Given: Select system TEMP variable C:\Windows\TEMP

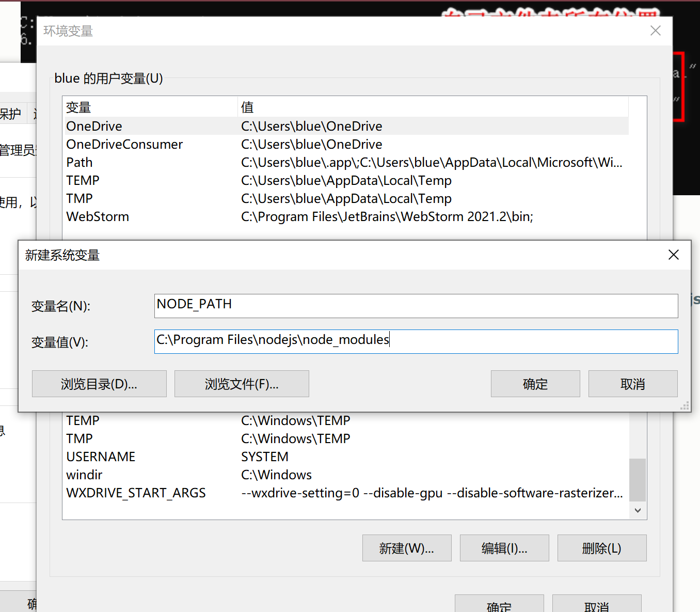Looking at the screenshot, I should click(345, 420).
